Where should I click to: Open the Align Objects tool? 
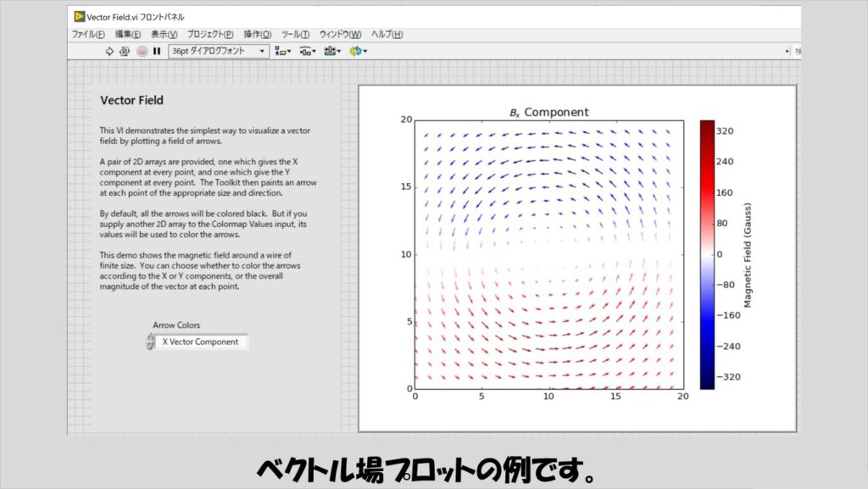click(281, 52)
